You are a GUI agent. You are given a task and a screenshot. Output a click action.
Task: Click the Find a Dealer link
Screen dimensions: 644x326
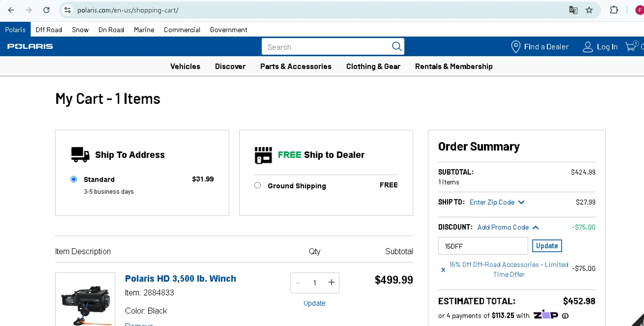546,47
